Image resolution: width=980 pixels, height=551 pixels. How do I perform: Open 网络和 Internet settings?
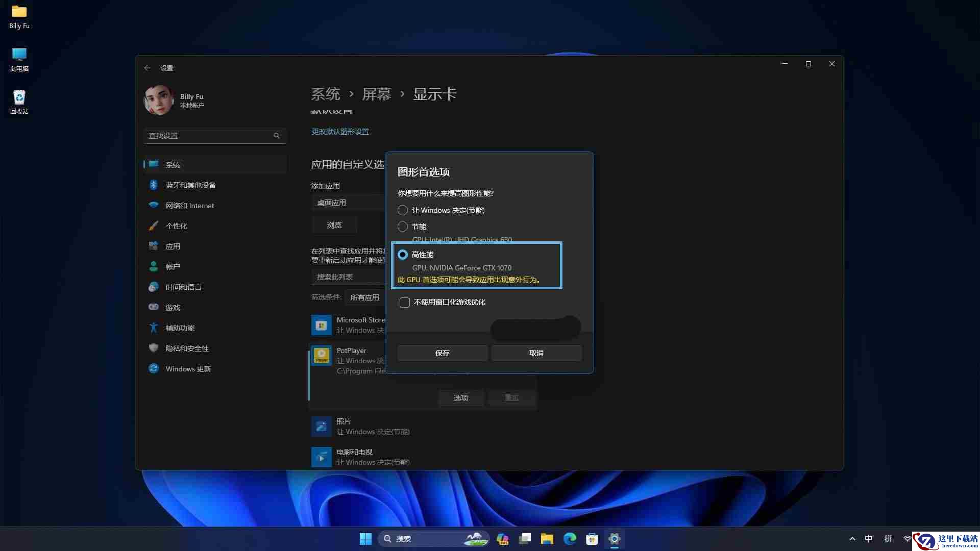(215, 206)
